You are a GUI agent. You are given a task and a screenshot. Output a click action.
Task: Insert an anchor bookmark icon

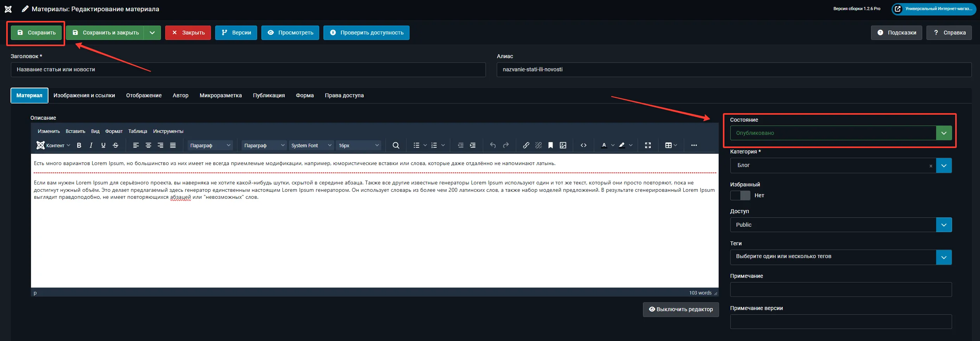pyautogui.click(x=550, y=145)
